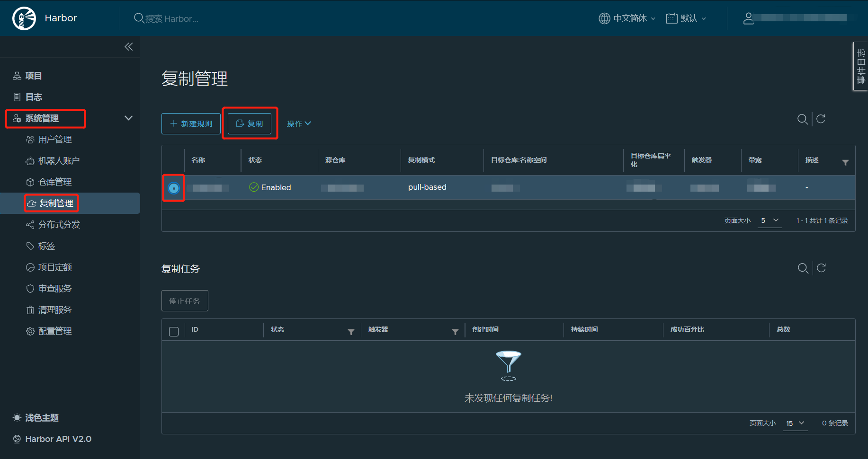Refresh the replication tasks list
Screen dimensions: 868x459
[821, 268]
